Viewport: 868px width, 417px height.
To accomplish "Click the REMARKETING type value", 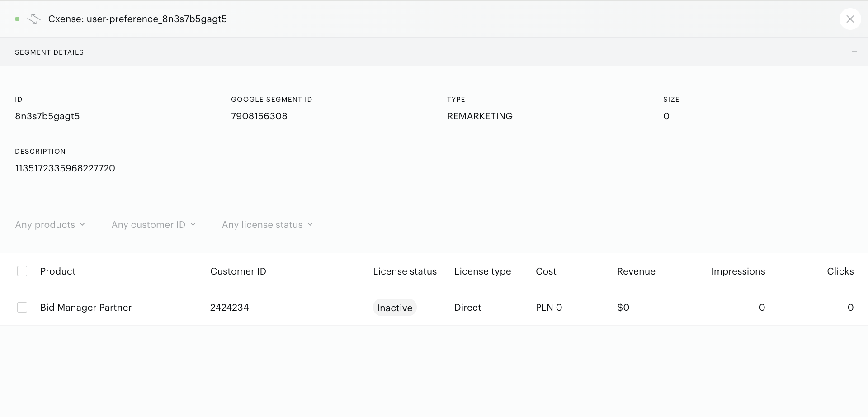I will coord(480,116).
